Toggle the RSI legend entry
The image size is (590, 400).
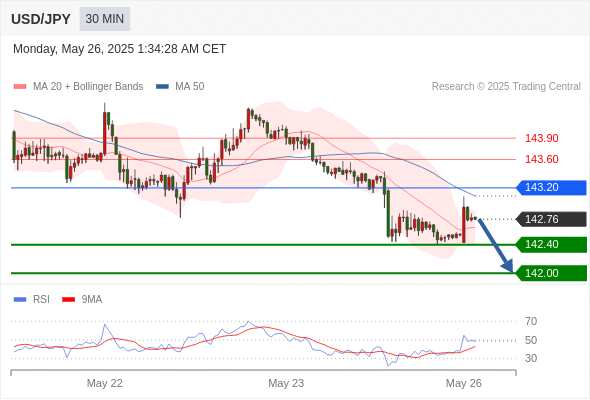pyautogui.click(x=32, y=299)
